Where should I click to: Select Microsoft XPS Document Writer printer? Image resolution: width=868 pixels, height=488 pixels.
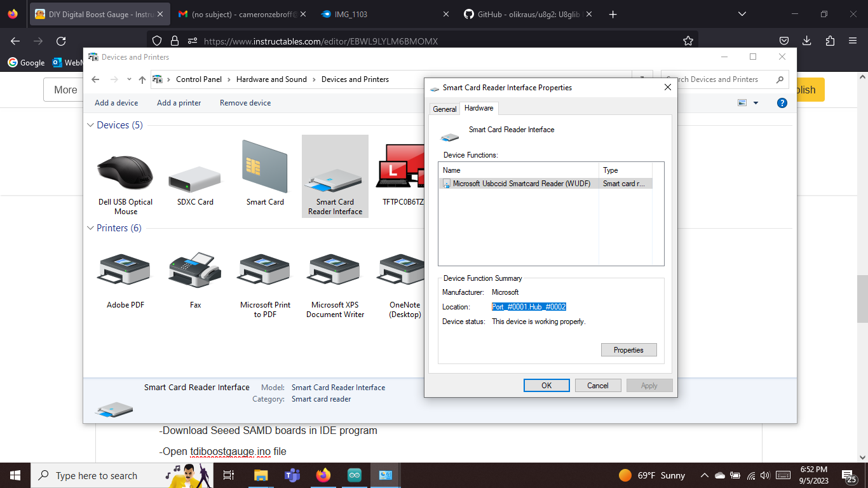click(x=335, y=285)
